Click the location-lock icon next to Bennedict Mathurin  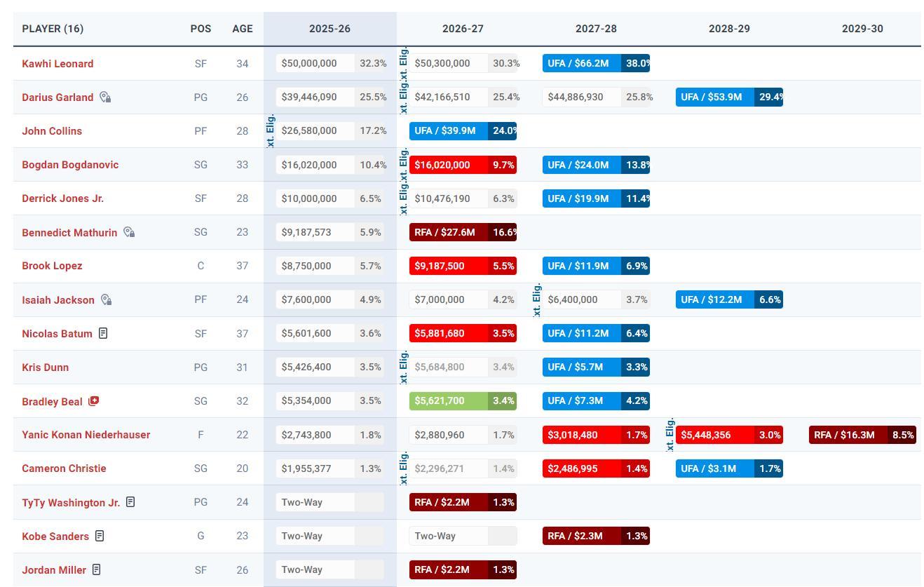tap(129, 232)
